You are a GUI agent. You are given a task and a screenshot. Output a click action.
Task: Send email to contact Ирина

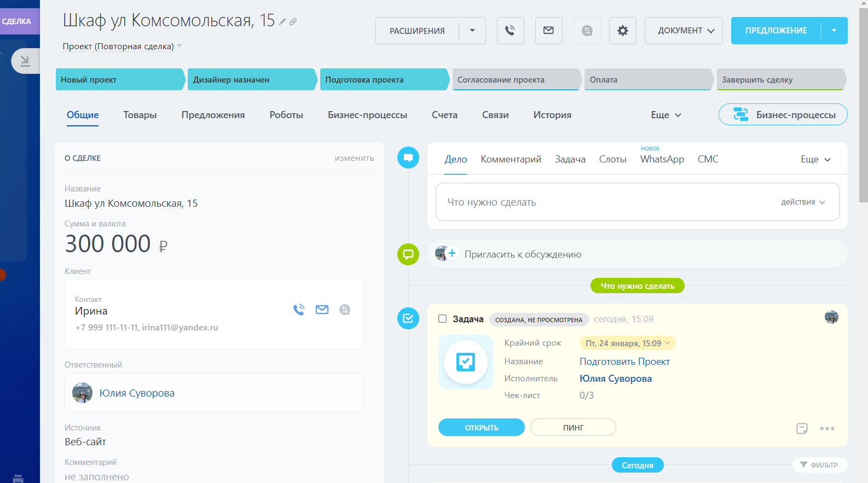coord(322,310)
